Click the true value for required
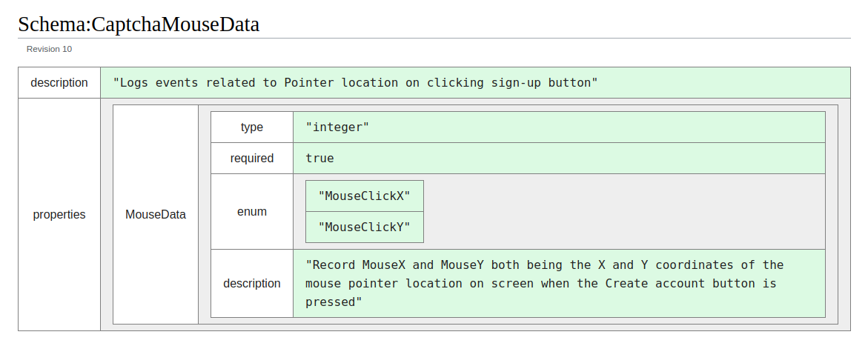This screenshot has width=868, height=346. 319,158
